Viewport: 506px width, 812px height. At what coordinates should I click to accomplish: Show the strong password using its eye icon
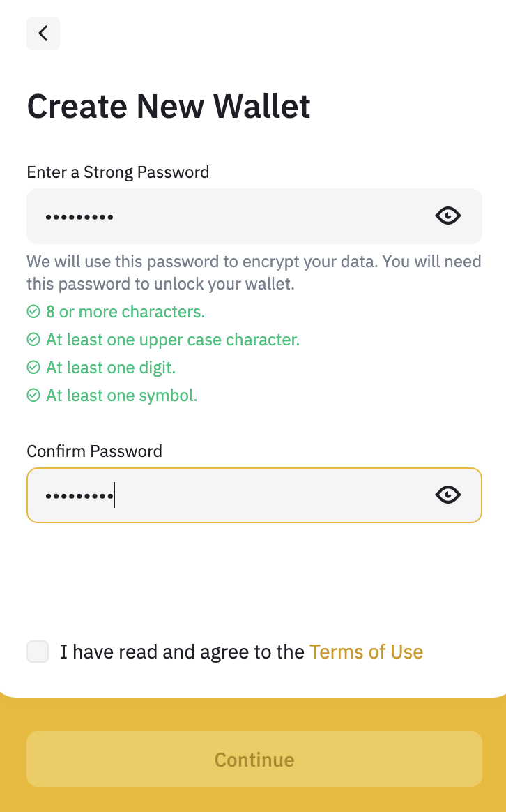(448, 216)
